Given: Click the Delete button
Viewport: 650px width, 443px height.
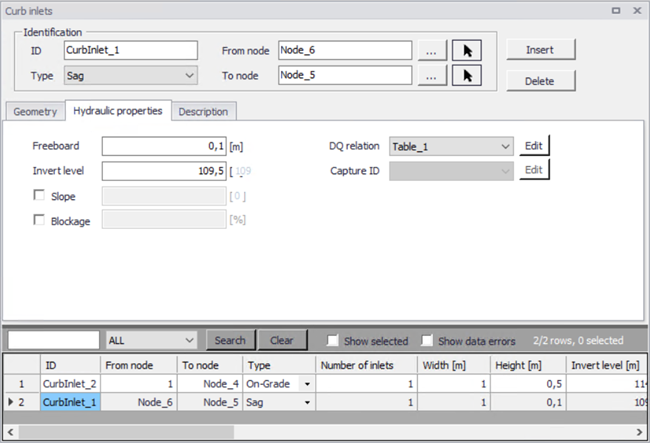Looking at the screenshot, I should click(540, 81).
